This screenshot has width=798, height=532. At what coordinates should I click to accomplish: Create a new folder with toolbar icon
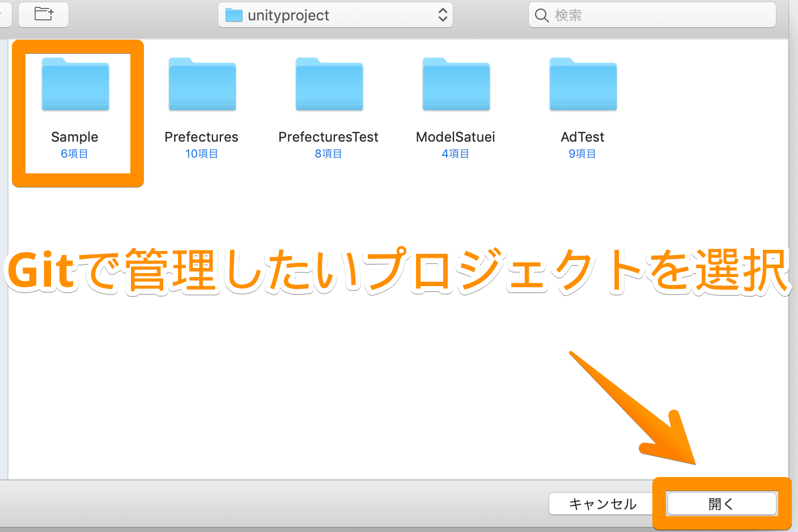tap(44, 14)
